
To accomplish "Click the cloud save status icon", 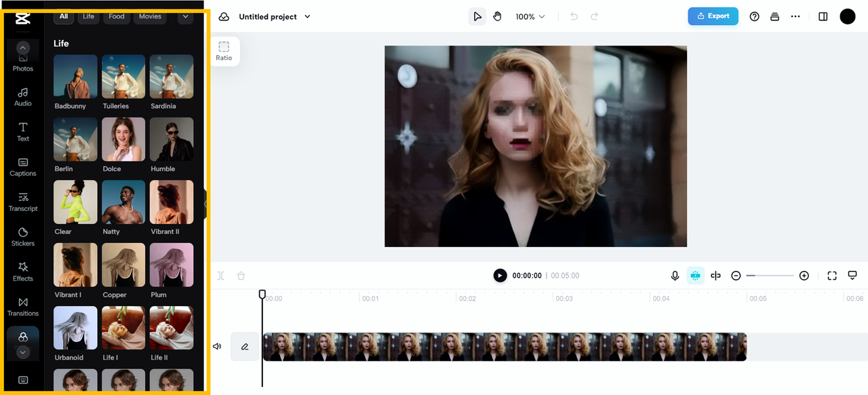I will 224,16.
